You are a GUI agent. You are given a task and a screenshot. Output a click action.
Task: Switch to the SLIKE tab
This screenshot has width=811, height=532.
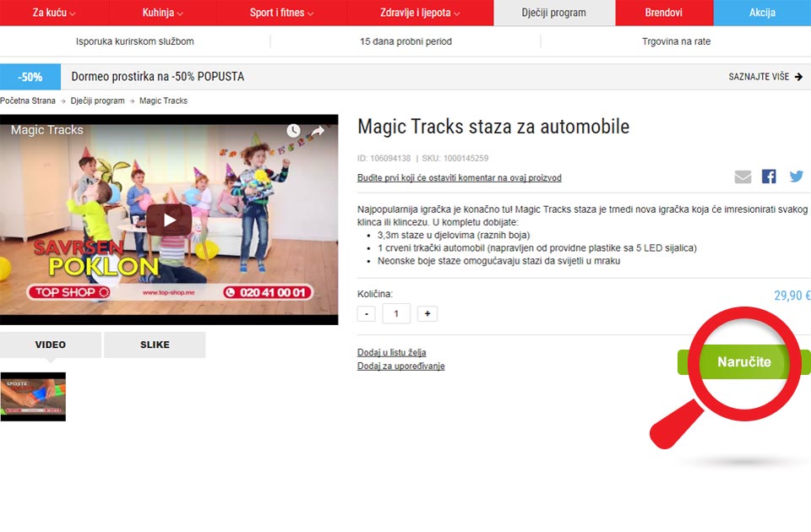click(x=155, y=345)
